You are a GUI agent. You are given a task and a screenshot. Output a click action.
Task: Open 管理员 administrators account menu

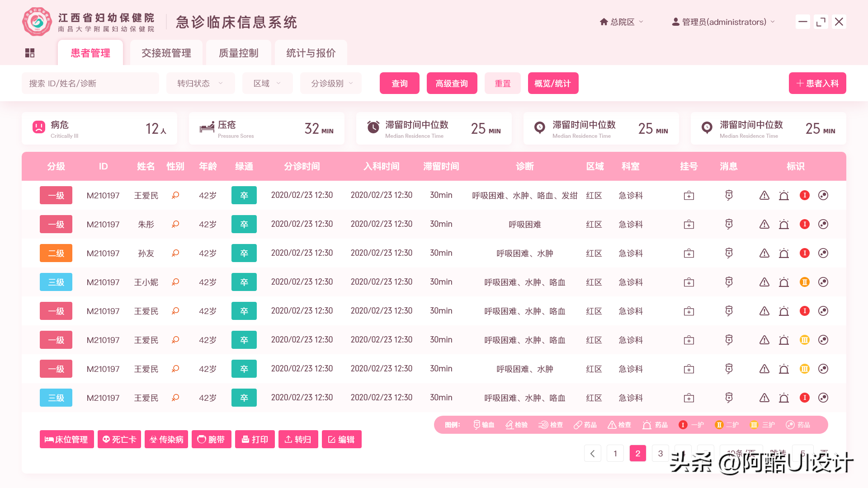[723, 22]
